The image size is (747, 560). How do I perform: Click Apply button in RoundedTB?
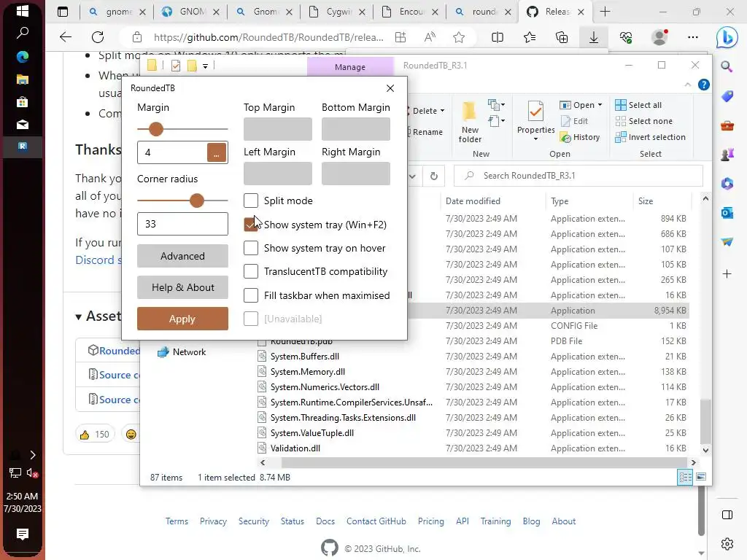[x=182, y=319]
